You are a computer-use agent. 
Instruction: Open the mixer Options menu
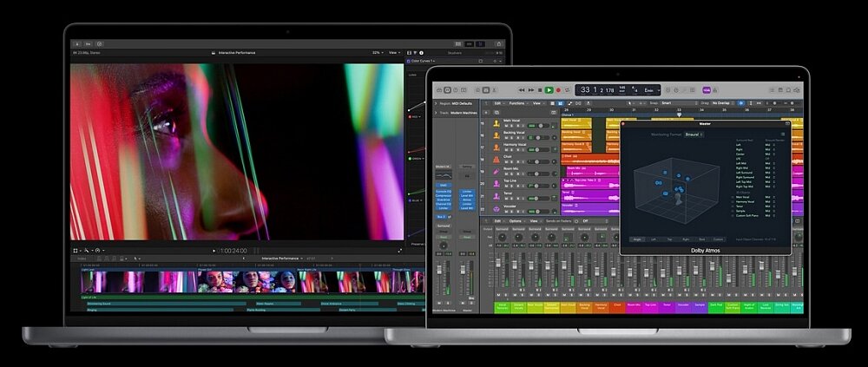pyautogui.click(x=516, y=220)
